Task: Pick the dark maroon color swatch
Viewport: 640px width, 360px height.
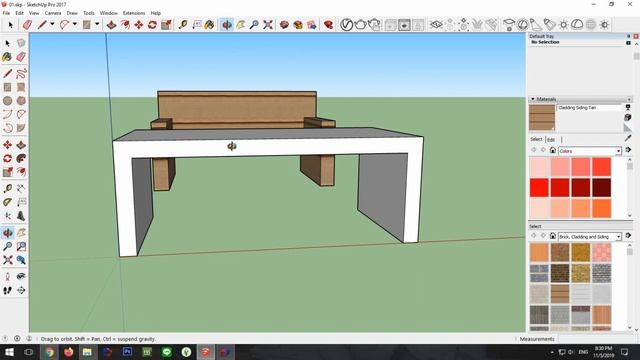Action: click(601, 188)
